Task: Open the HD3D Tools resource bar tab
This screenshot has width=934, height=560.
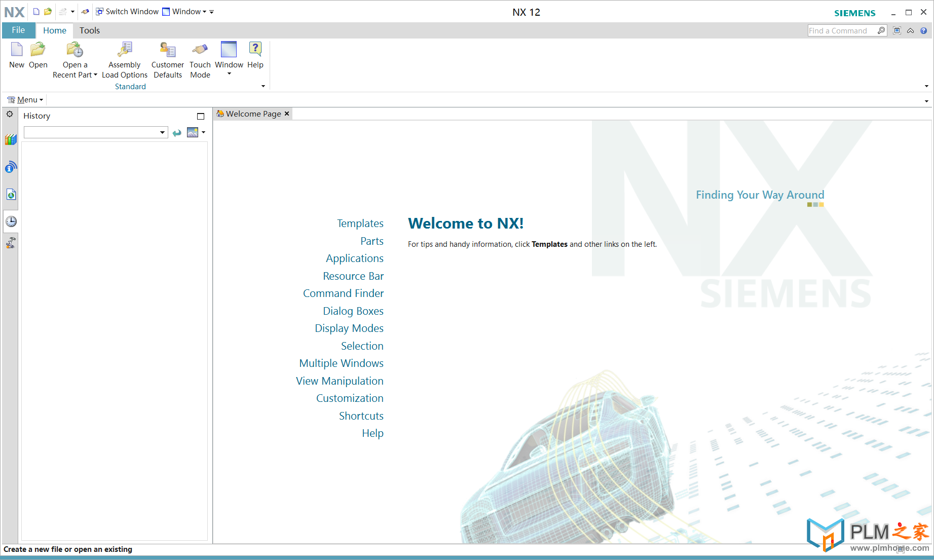Action: pyautogui.click(x=11, y=167)
